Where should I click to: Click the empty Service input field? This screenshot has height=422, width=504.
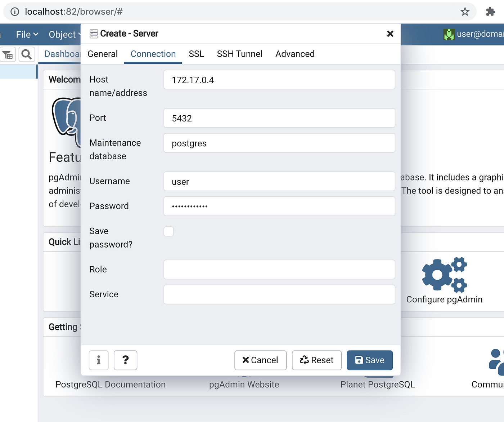[x=279, y=294]
